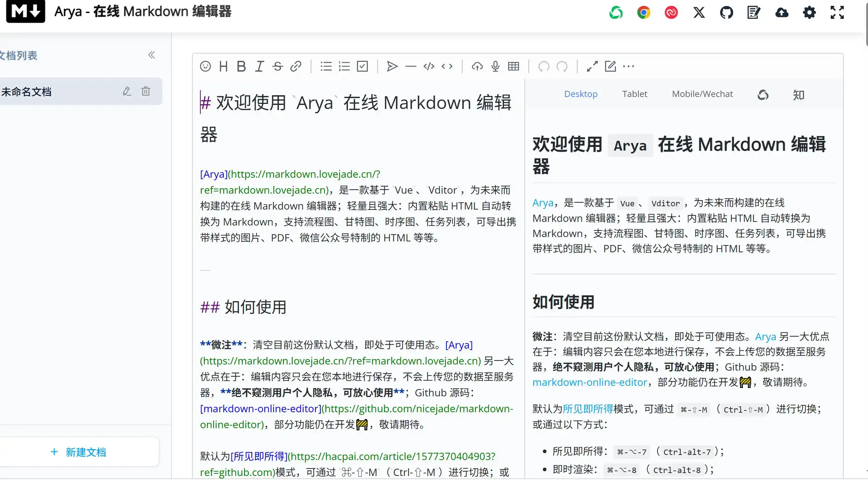This screenshot has width=868, height=481.
Task: Click the WeChat copy icon in the preview bar
Action: click(763, 95)
